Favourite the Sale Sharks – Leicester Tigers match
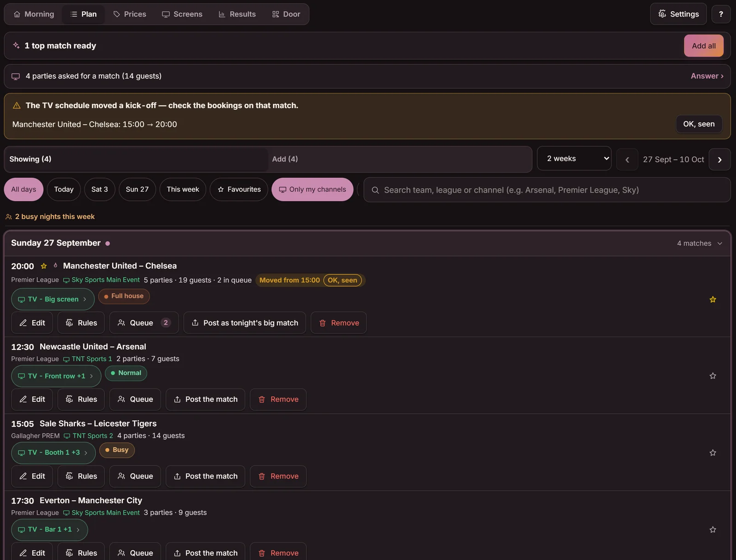 [x=713, y=453]
